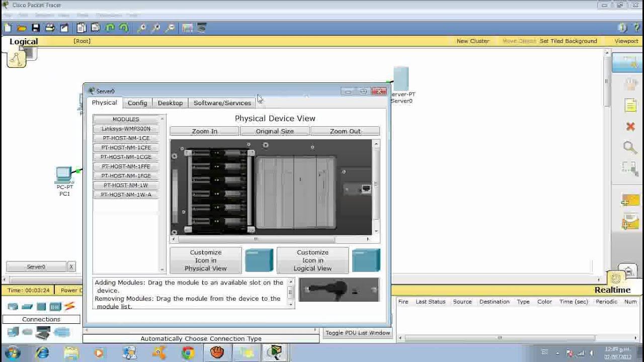644x362 pixels.
Task: Select the PT-HOST-NM-1CGE module
Action: (126, 157)
